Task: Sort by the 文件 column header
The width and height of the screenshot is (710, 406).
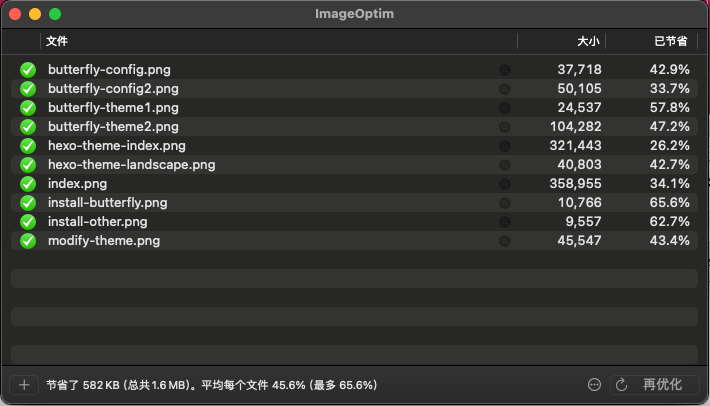Action: pos(278,41)
